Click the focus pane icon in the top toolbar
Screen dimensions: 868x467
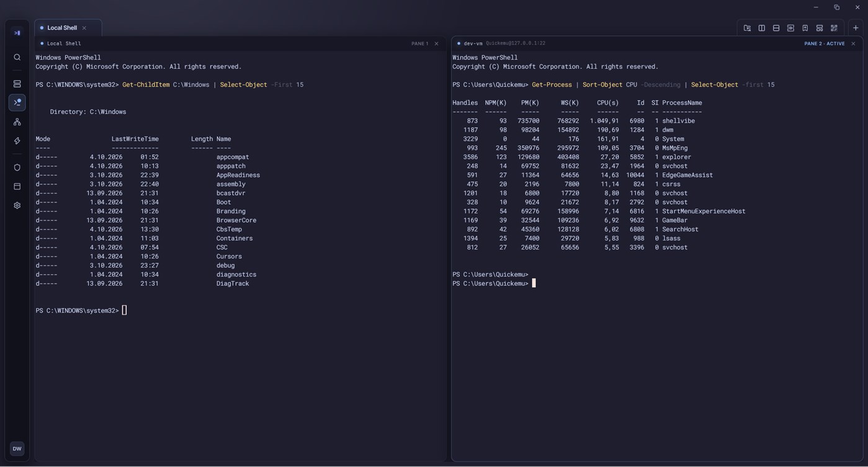[790, 28]
